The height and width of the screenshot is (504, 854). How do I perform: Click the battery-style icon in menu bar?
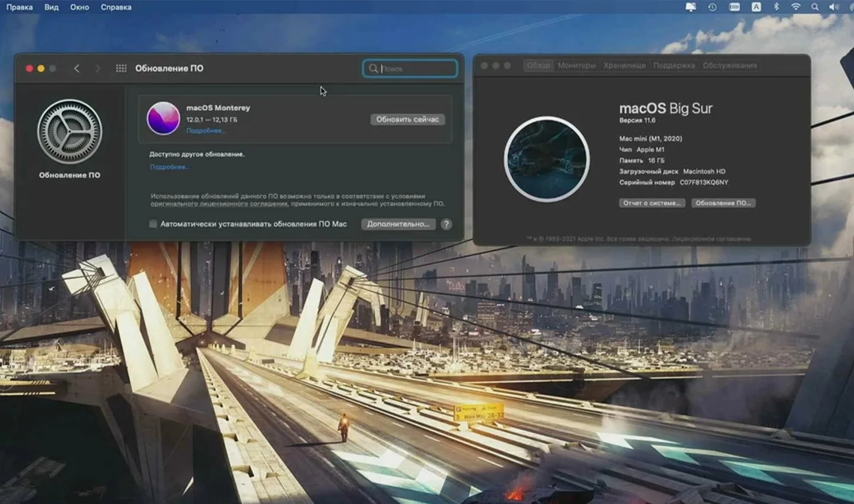coord(734,7)
